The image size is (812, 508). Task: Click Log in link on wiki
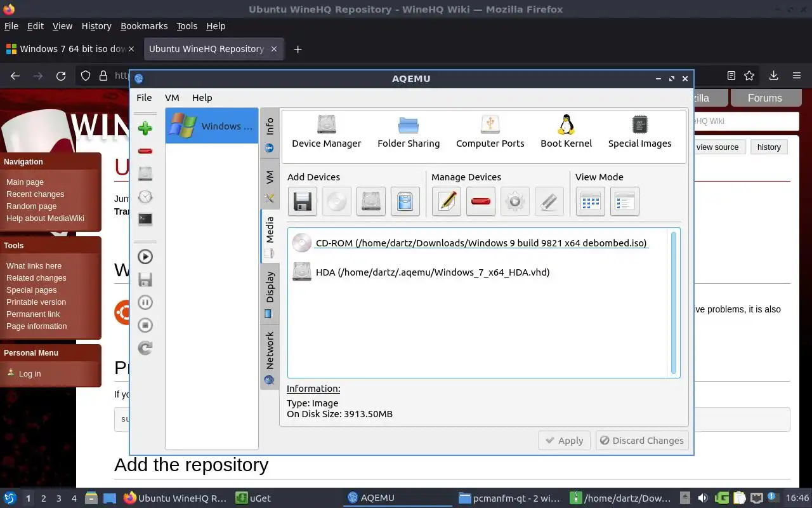[29, 373]
